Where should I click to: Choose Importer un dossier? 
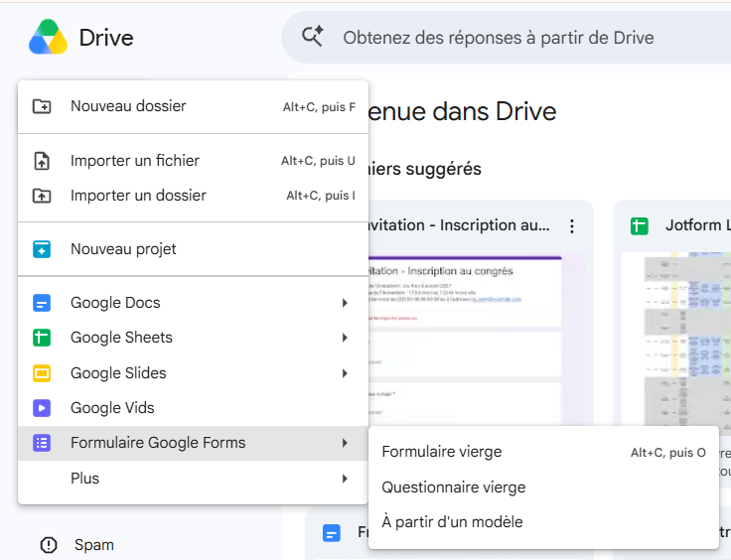[x=193, y=196]
